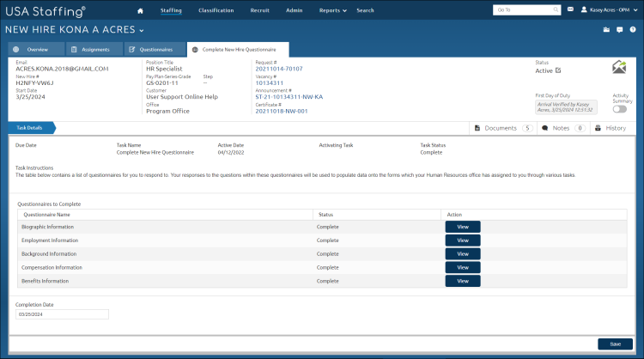Click the USA Staffing logo
Image resolution: width=644 pixels, height=359 pixels.
click(x=46, y=11)
